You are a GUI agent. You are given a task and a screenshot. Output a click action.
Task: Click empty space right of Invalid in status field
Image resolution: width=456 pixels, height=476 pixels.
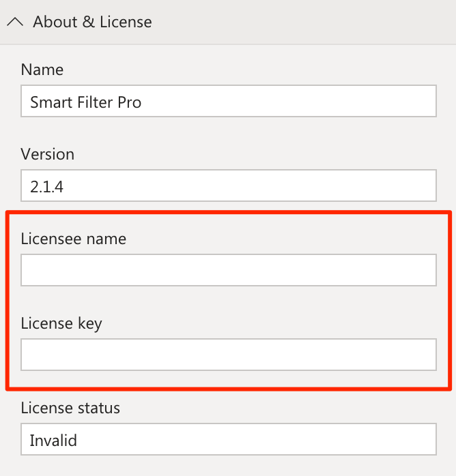257,439
